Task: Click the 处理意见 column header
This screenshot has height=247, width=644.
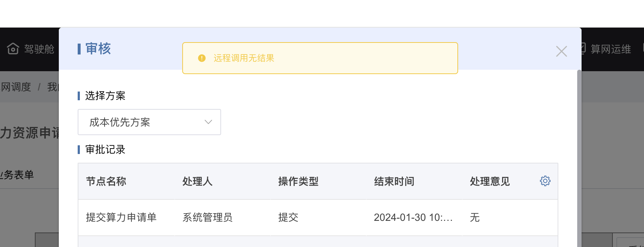Action: 490,181
